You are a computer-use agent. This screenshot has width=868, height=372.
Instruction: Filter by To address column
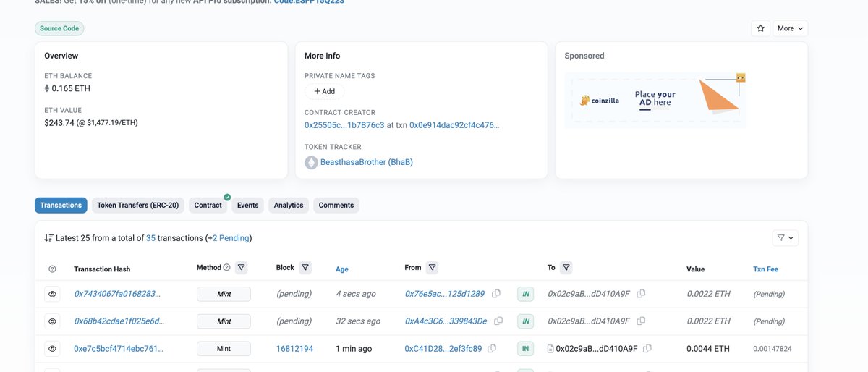566,268
